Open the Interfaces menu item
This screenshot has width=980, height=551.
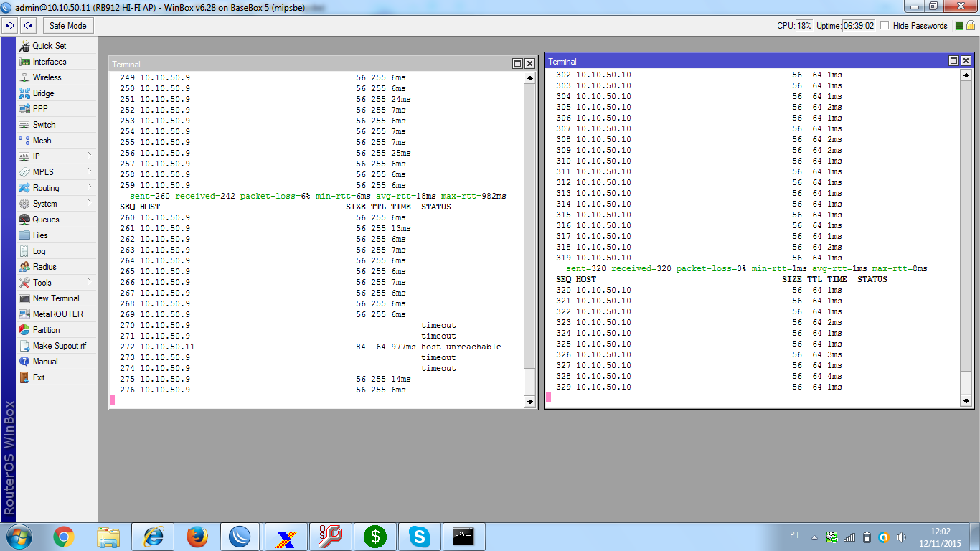click(57, 62)
